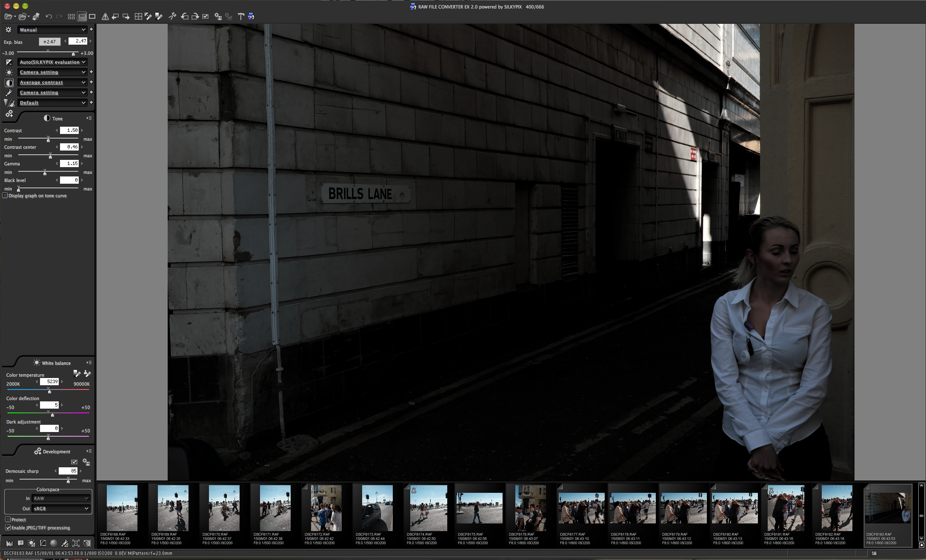The height and width of the screenshot is (560, 926).
Task: Click the warning triangle display icon
Action: point(105,17)
